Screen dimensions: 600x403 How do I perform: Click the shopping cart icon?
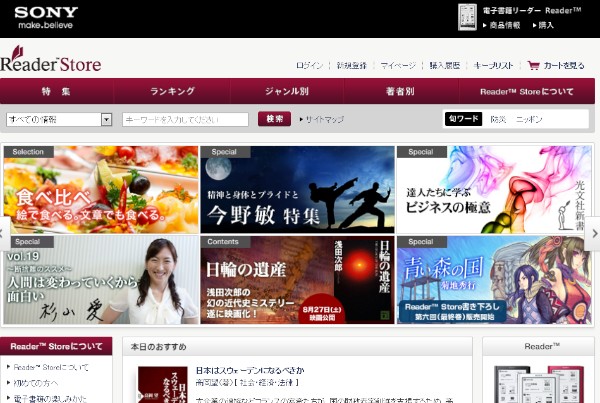(533, 65)
